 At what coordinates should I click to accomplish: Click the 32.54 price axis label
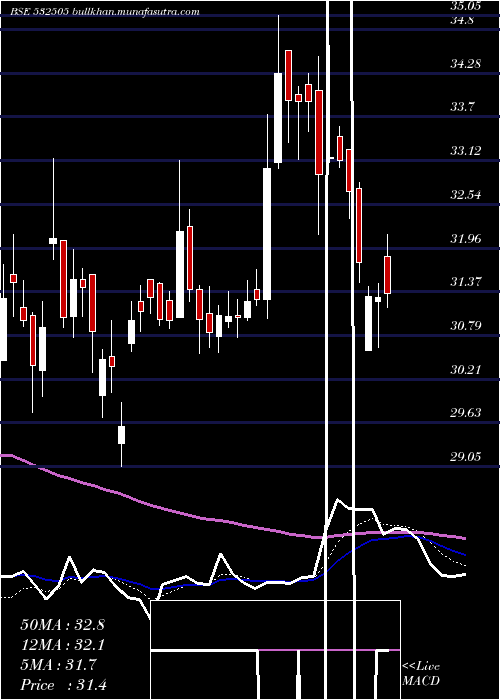coord(466,195)
